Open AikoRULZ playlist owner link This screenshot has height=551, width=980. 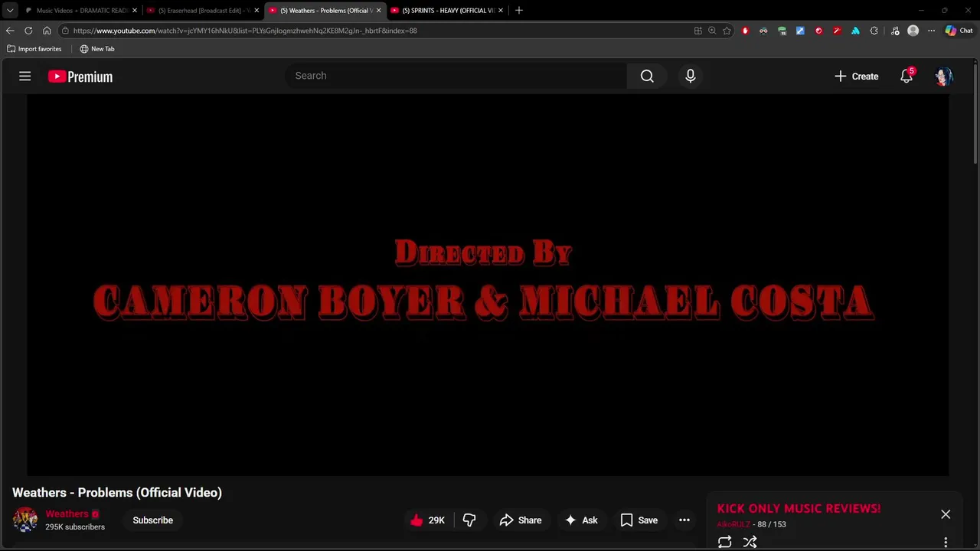click(733, 524)
